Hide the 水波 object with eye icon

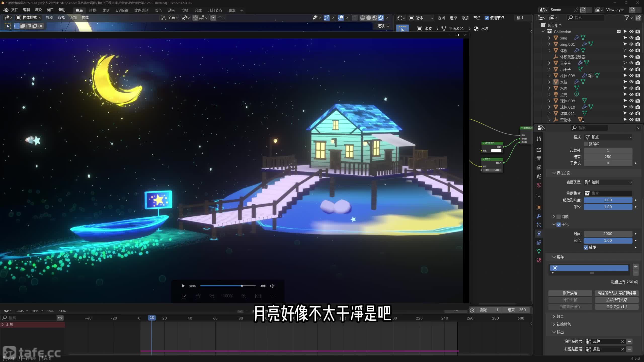coord(631,82)
